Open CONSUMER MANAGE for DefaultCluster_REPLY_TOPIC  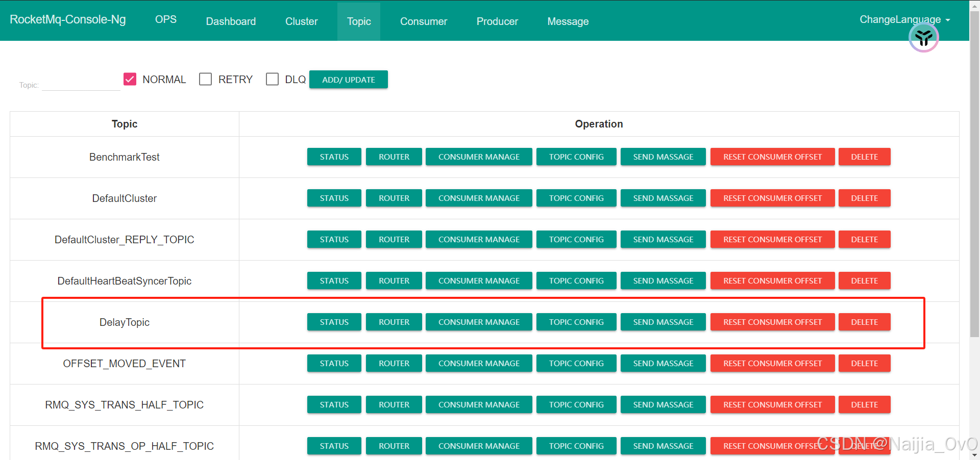click(x=479, y=239)
